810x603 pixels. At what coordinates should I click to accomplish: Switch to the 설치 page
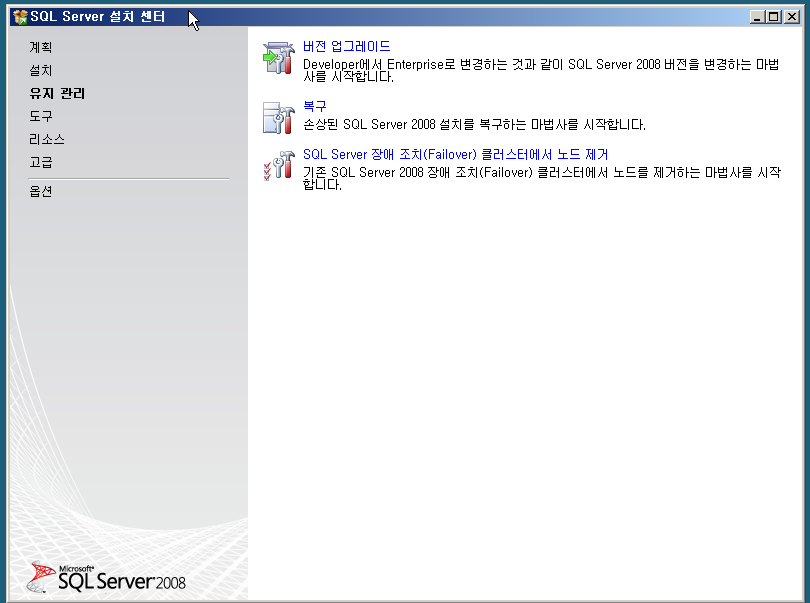click(41, 70)
